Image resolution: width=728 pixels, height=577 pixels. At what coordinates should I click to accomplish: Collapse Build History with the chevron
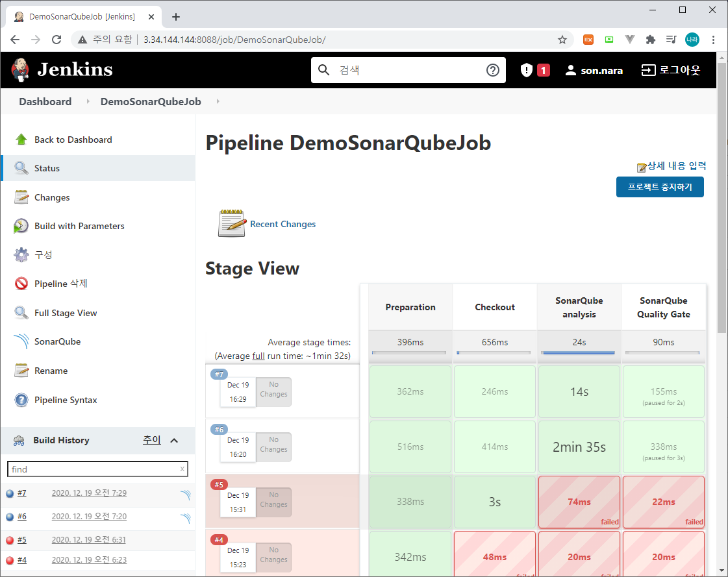[x=174, y=441]
